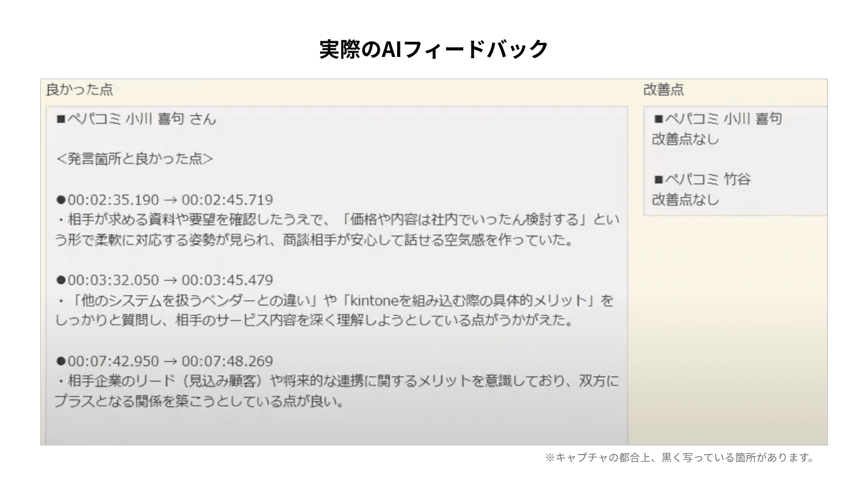Viewport: 868px width, 488px height.
Task: Click the line starting プラスとなる関係を築こう
Action: pyautogui.click(x=199, y=402)
